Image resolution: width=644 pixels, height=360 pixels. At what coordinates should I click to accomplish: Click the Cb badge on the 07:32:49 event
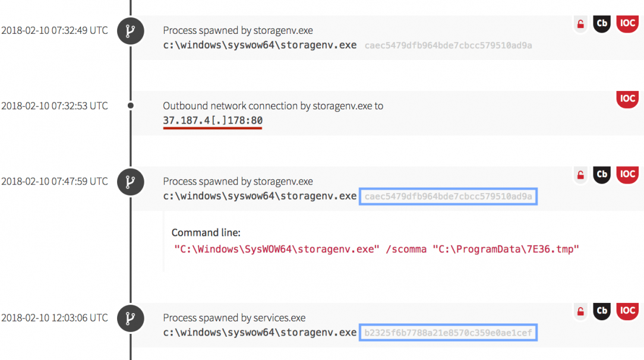tap(602, 24)
